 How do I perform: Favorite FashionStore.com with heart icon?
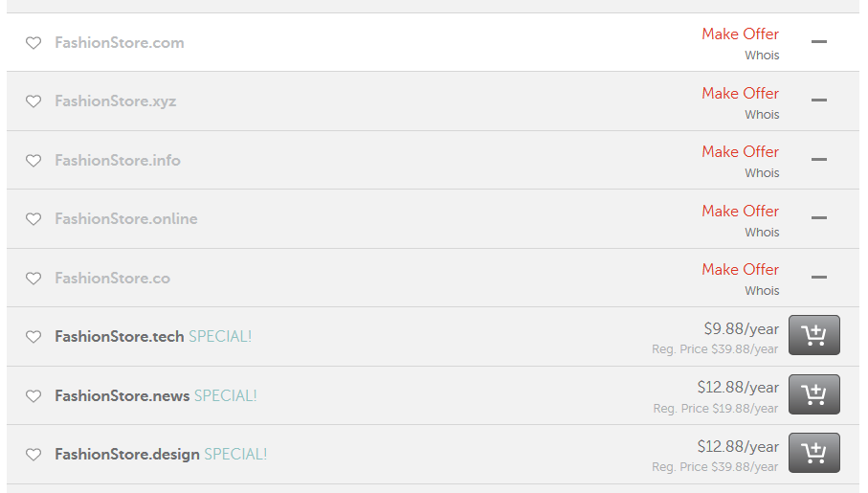pyautogui.click(x=33, y=43)
